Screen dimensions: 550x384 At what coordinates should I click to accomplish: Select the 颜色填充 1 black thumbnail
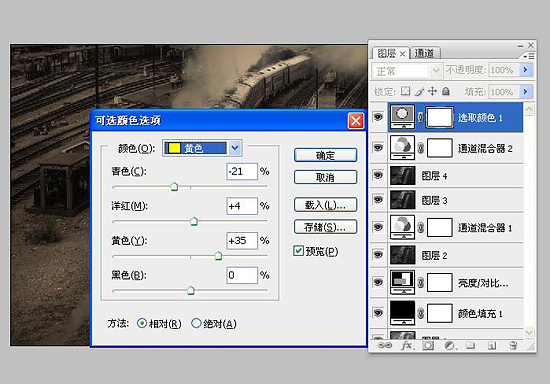(x=402, y=313)
